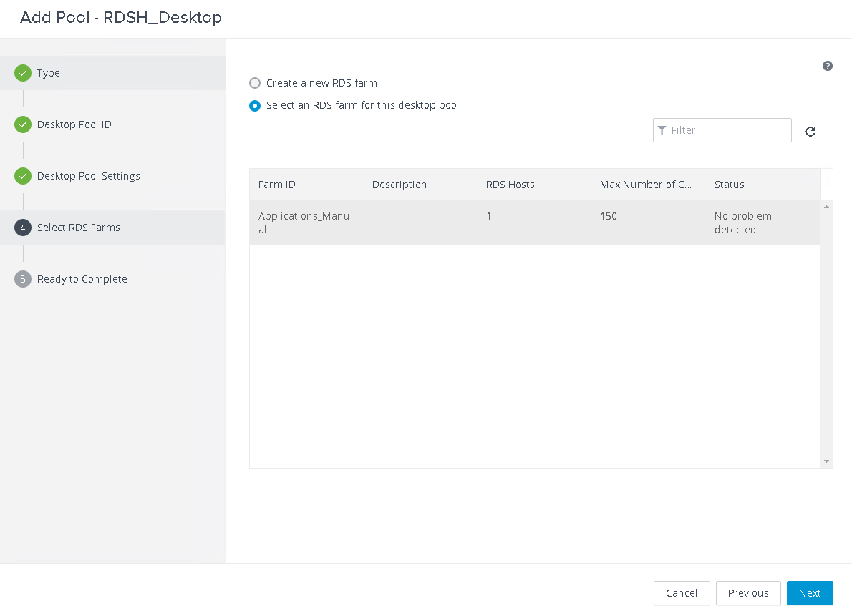Choose Select an RDS farm radio button
The image size is (852, 616).
255,105
